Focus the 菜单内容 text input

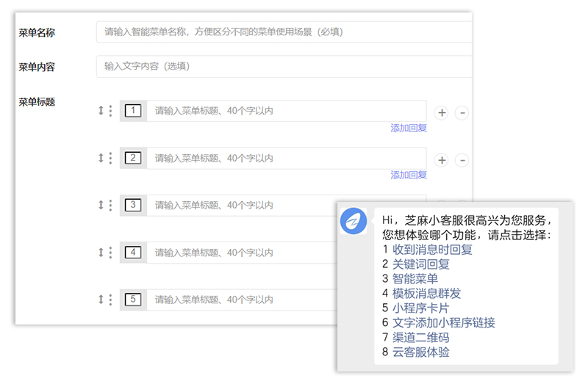click(x=284, y=66)
